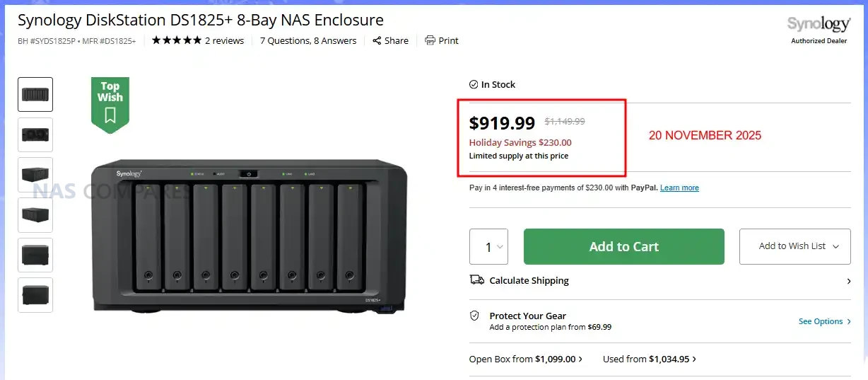View 7 Questions, 8 Answers
The width and height of the screenshot is (868, 380).
308,41
